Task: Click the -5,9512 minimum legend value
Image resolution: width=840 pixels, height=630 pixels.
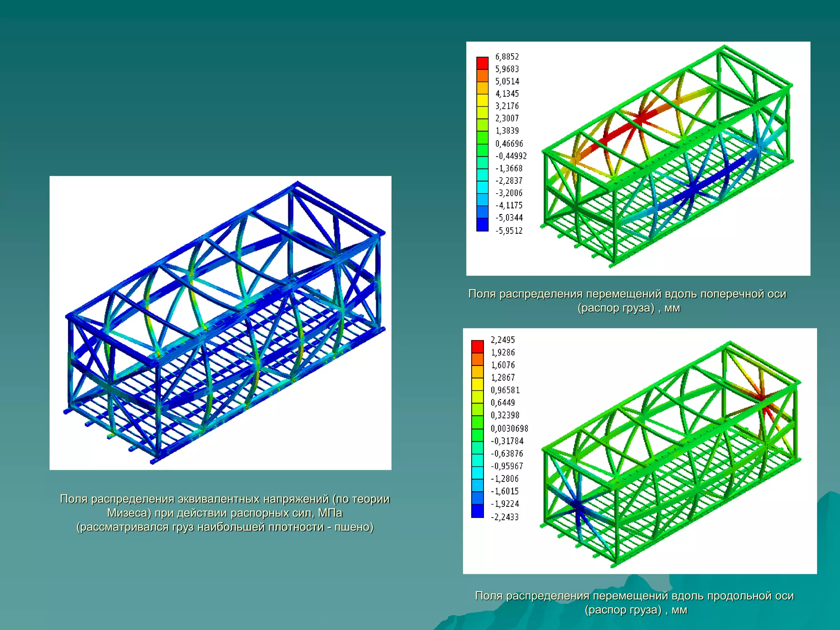Action: click(509, 231)
